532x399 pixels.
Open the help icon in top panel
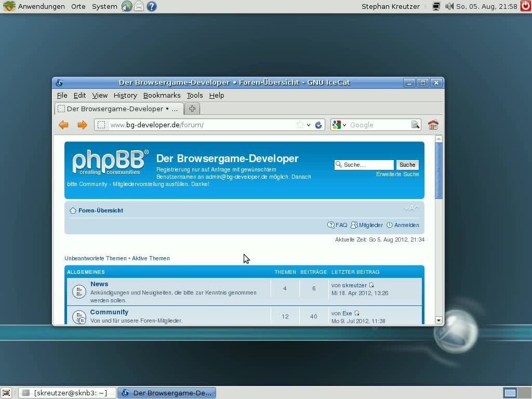pyautogui.click(x=152, y=6)
